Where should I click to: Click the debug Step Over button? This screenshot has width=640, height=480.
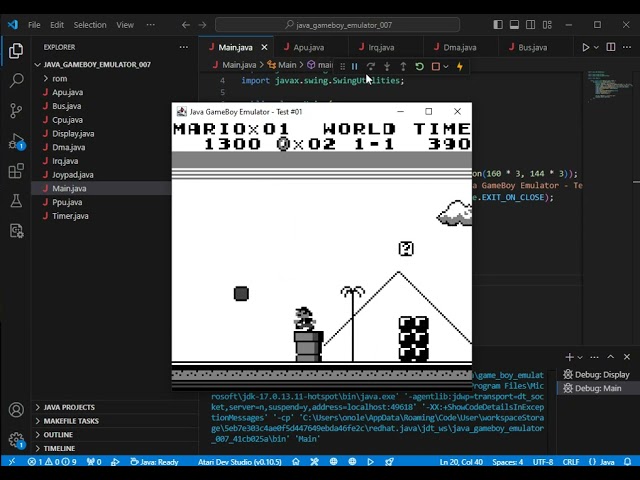pos(371,66)
